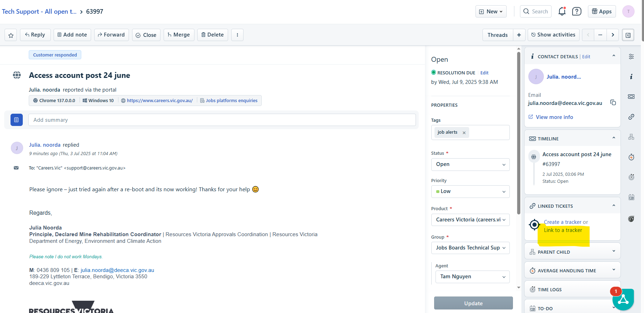Remove the job alerts tag

pyautogui.click(x=464, y=133)
